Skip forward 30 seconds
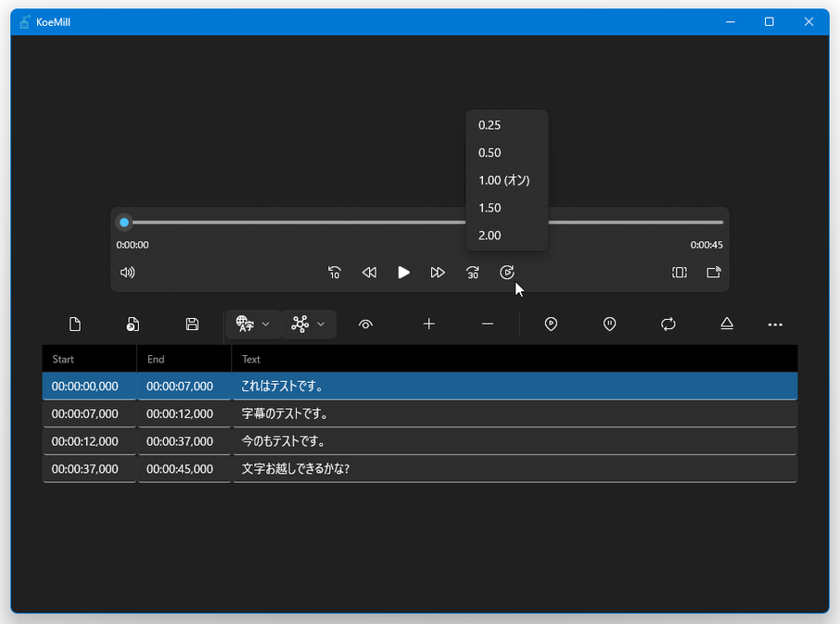Screen dimensions: 840x624 [473, 273]
